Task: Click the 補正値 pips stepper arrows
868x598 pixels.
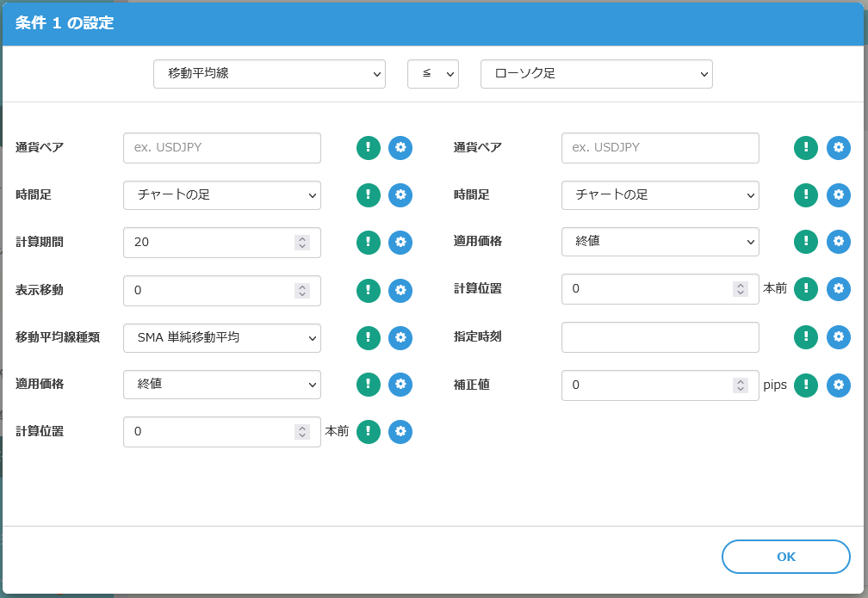Action: click(740, 385)
